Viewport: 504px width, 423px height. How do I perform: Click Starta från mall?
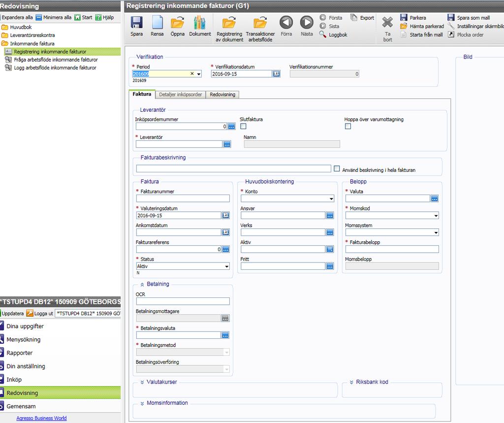point(422,34)
